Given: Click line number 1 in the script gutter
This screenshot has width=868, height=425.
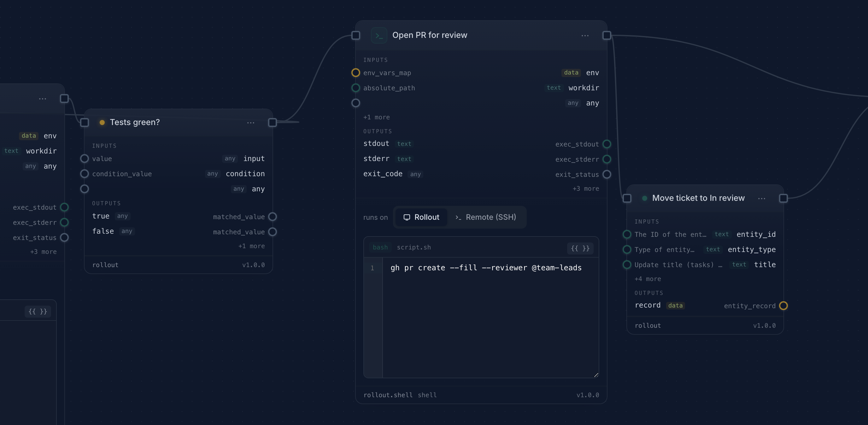Looking at the screenshot, I should [372, 268].
